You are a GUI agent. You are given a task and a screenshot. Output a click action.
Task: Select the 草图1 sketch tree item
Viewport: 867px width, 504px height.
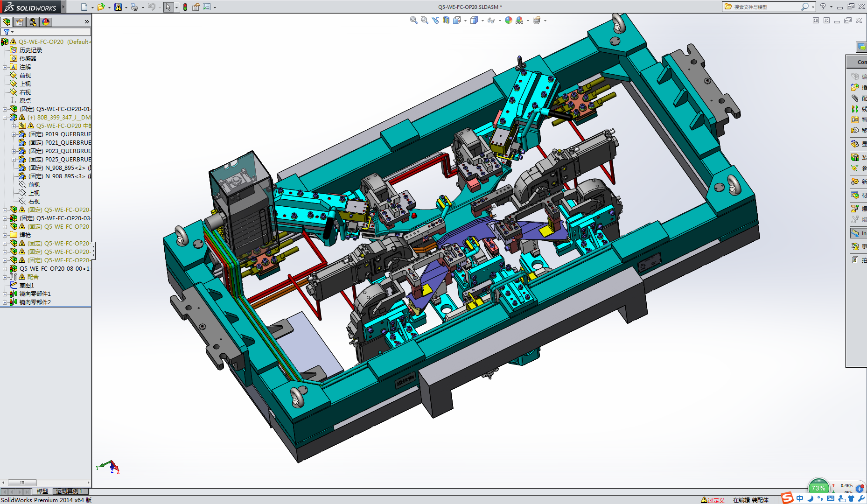coord(27,286)
